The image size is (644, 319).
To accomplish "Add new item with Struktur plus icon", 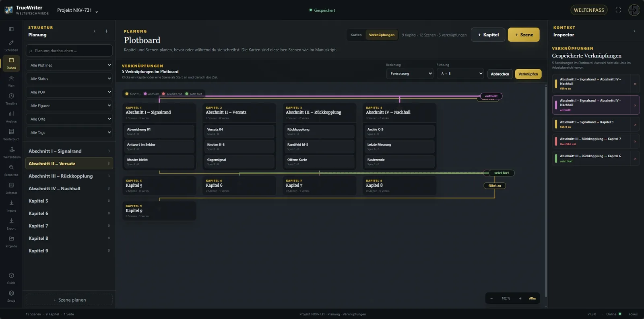I will tap(106, 31).
